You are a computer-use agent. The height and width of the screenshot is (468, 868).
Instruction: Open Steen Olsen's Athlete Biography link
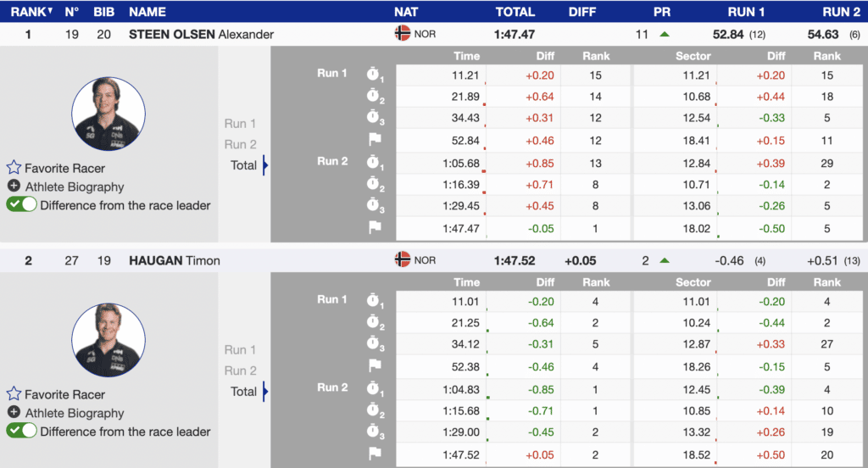tap(75, 187)
